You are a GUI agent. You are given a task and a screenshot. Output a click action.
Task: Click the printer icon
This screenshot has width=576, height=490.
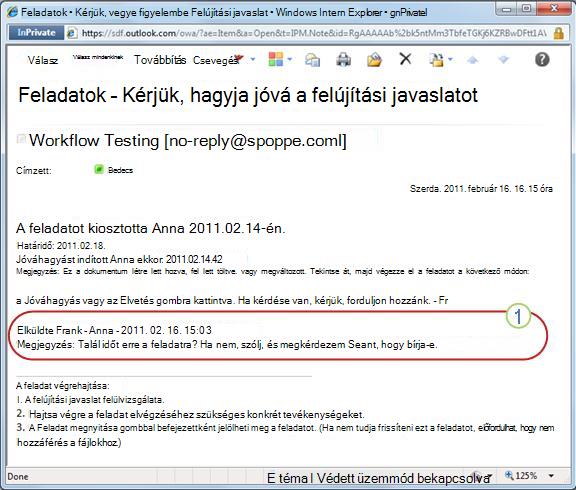[343, 60]
